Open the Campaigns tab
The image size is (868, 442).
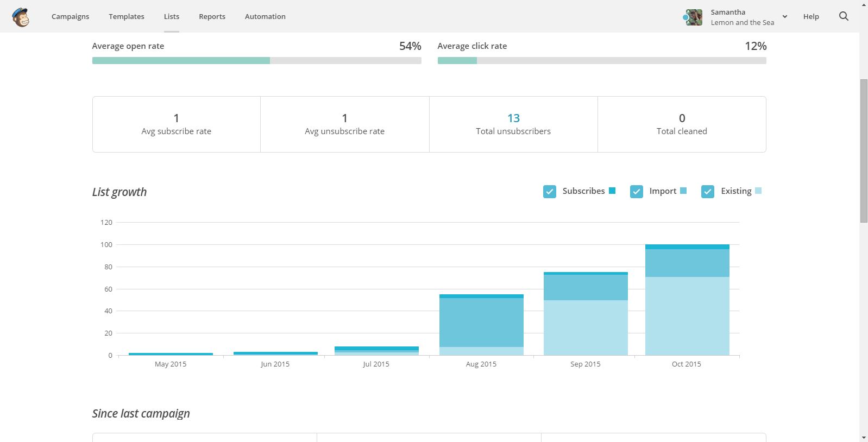click(70, 16)
